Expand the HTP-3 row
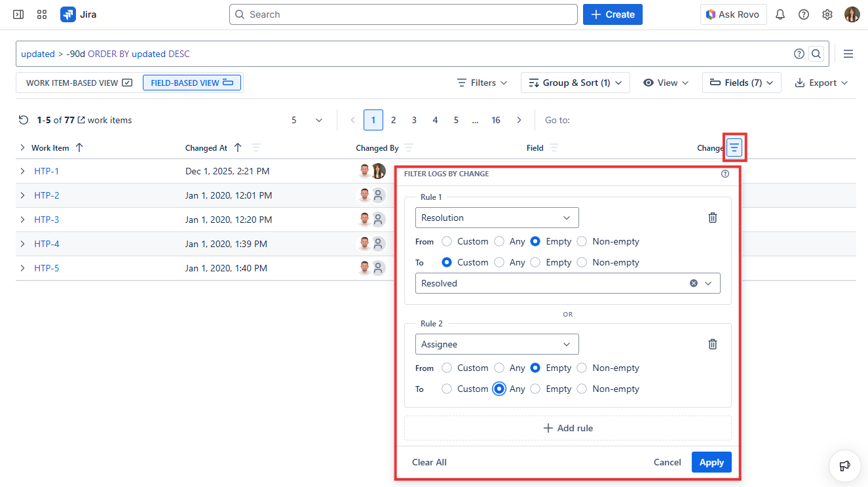The width and height of the screenshot is (868, 487). [x=22, y=220]
